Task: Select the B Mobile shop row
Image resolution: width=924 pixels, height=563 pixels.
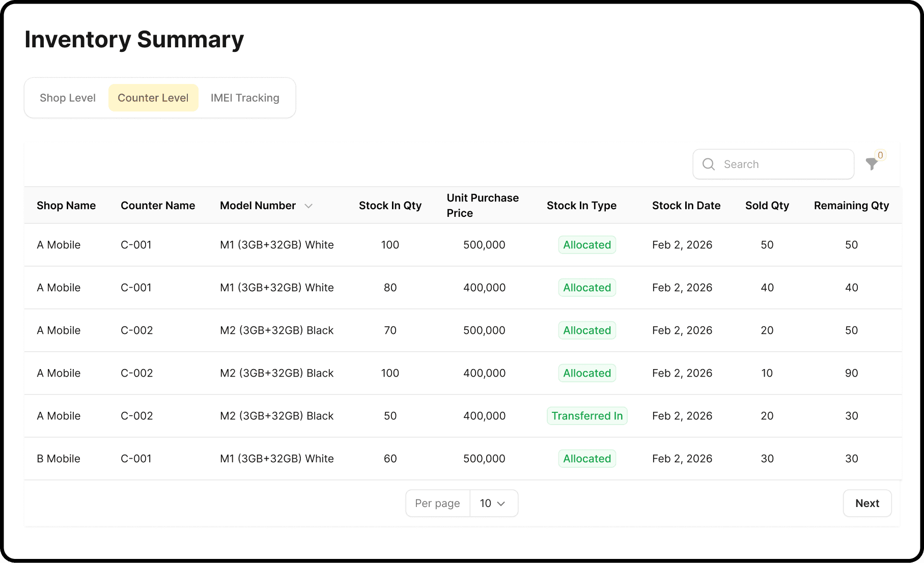Action: click(x=463, y=459)
